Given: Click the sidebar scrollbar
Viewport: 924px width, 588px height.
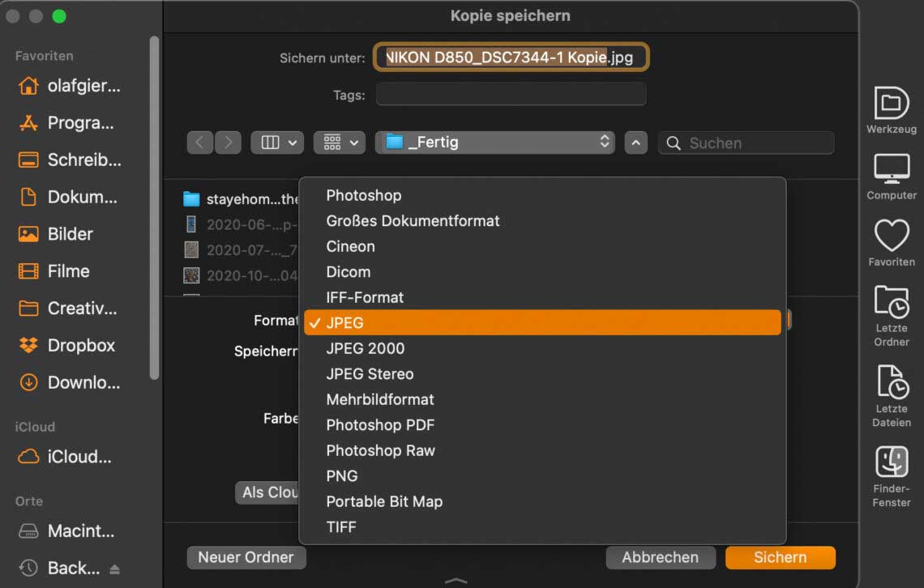Looking at the screenshot, I should tap(154, 208).
